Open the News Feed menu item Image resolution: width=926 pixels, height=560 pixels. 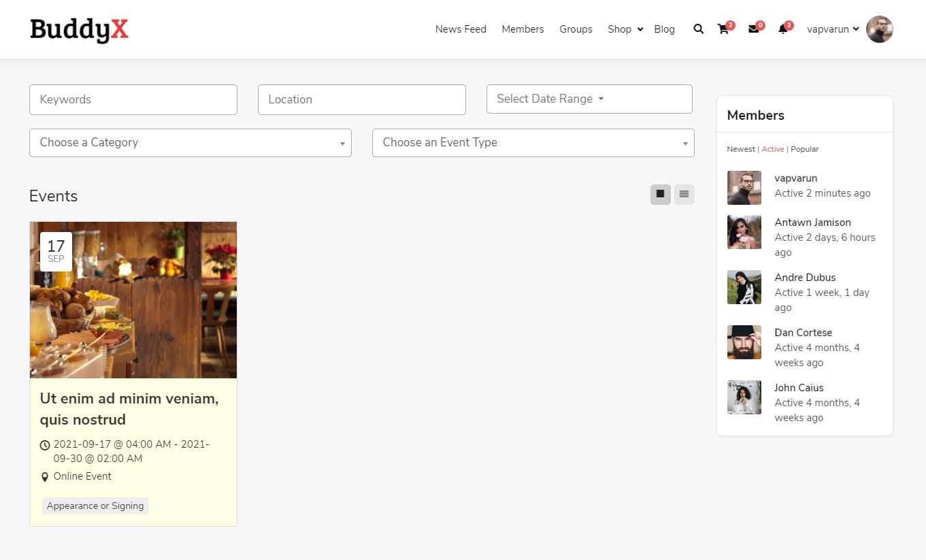click(x=461, y=29)
